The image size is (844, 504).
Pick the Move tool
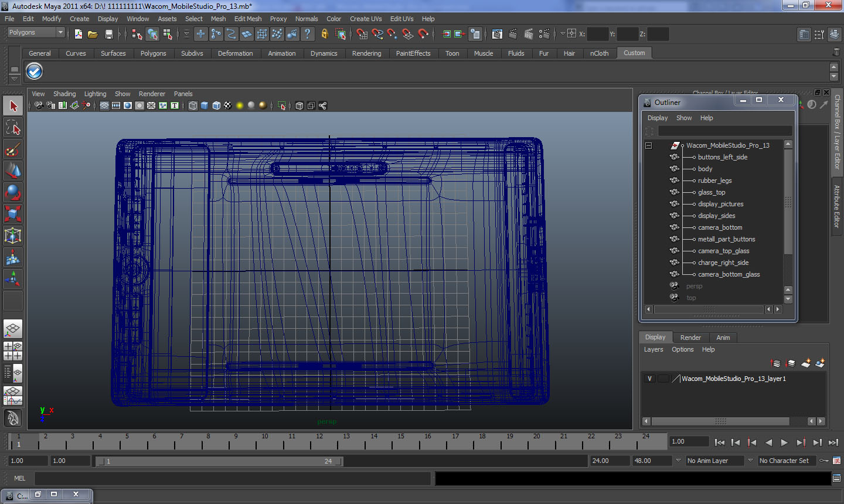[x=13, y=171]
